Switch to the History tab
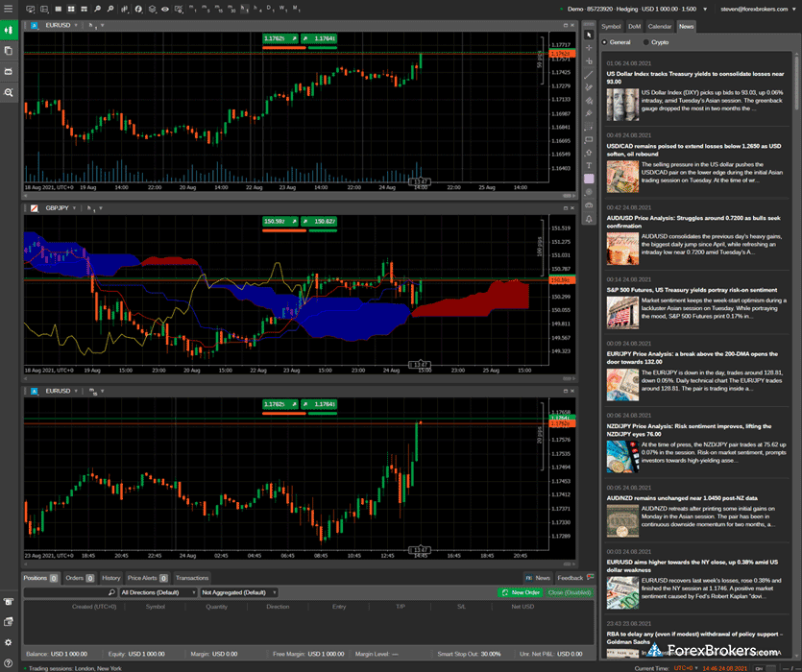 click(111, 578)
